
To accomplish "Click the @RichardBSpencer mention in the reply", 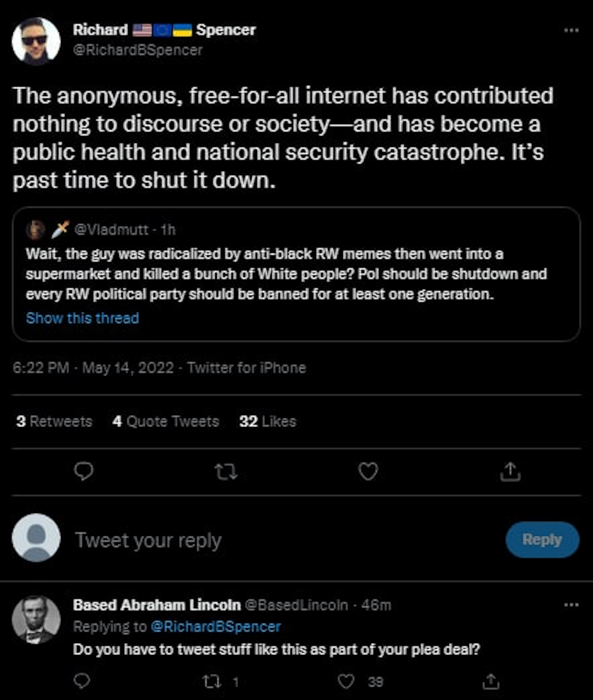I will (x=216, y=627).
